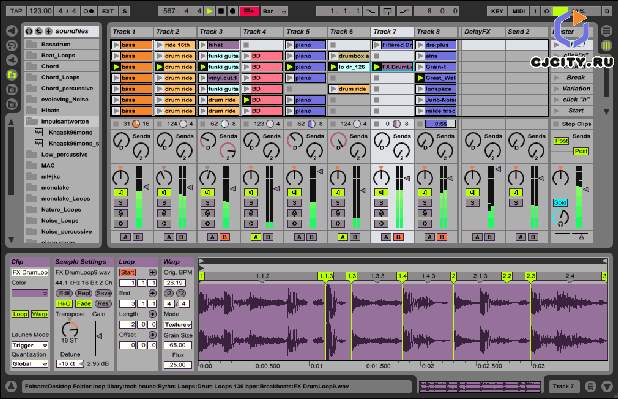This screenshot has width=618, height=399.
Task: Toggle browser visibility triangle at top left
Action: pyautogui.click(x=12, y=31)
